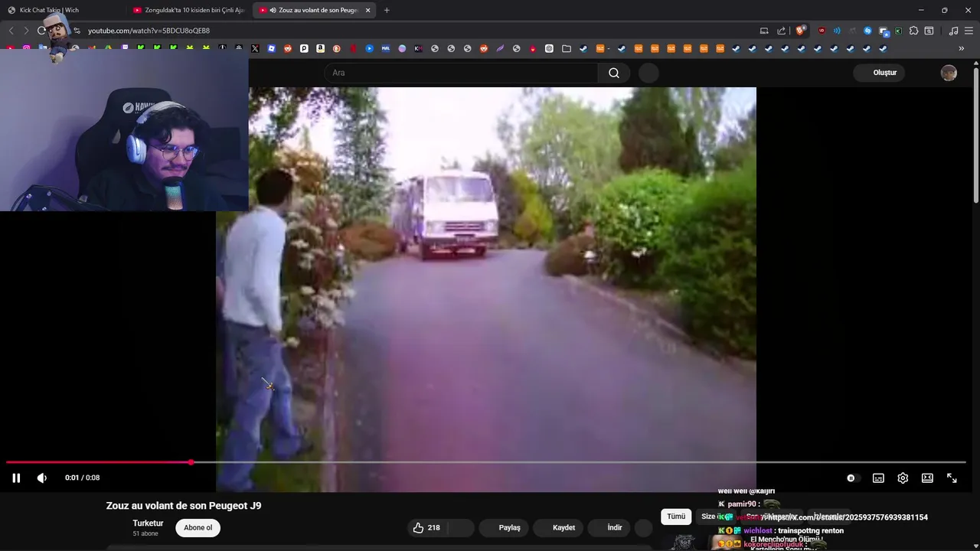The width and height of the screenshot is (980, 551).
Task: Go back with the browser back arrow
Action: click(x=11, y=31)
